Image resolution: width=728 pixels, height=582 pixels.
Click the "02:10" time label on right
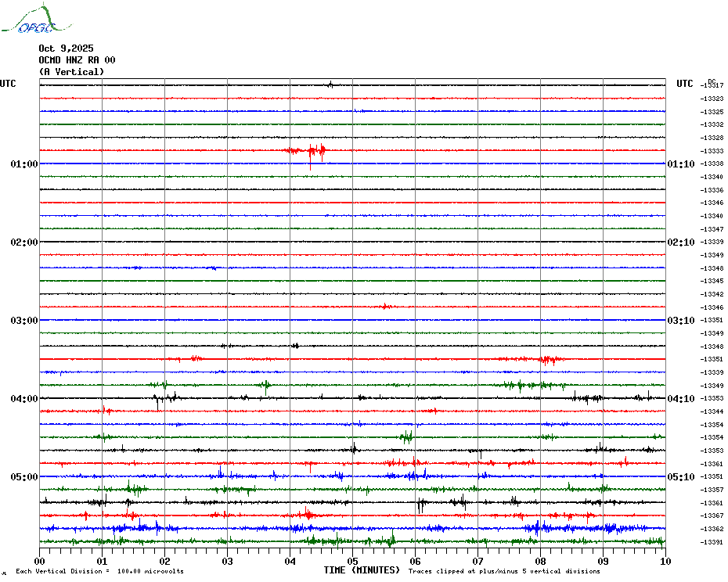pos(681,242)
